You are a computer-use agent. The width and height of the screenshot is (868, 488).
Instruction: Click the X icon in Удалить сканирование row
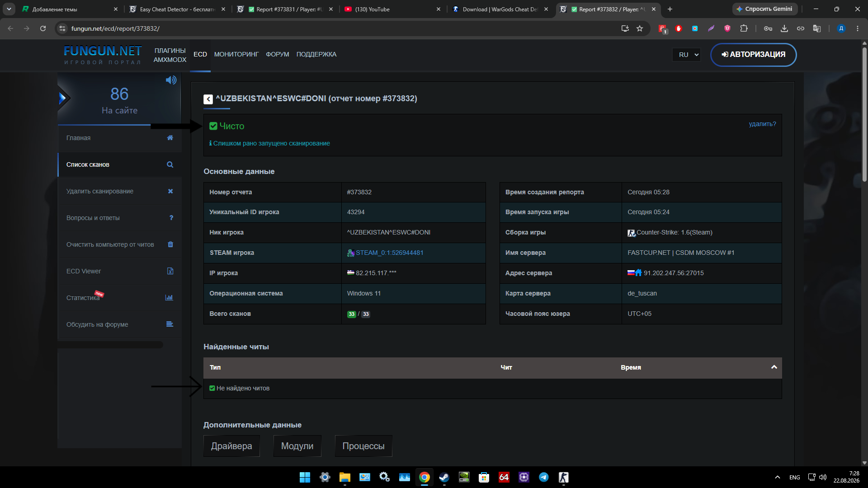click(170, 191)
